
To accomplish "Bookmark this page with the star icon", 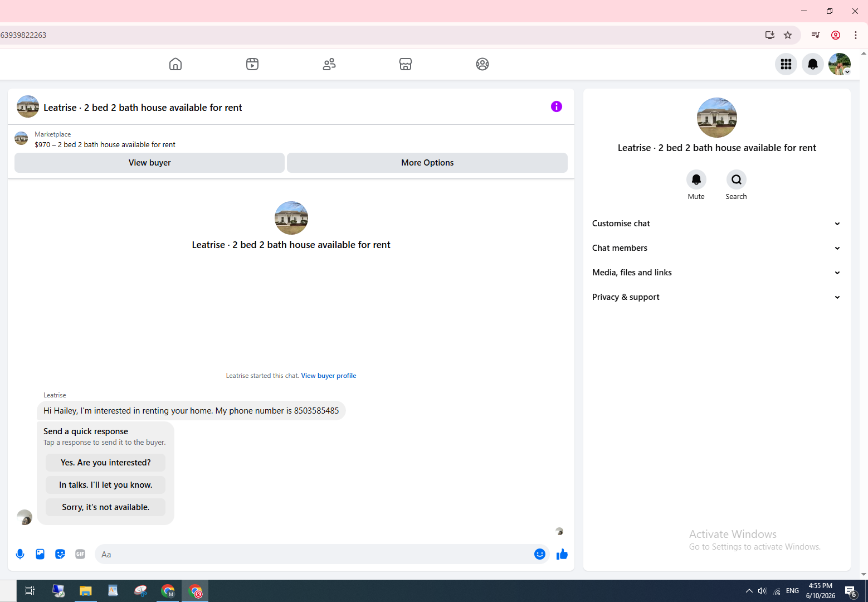I will pos(788,35).
